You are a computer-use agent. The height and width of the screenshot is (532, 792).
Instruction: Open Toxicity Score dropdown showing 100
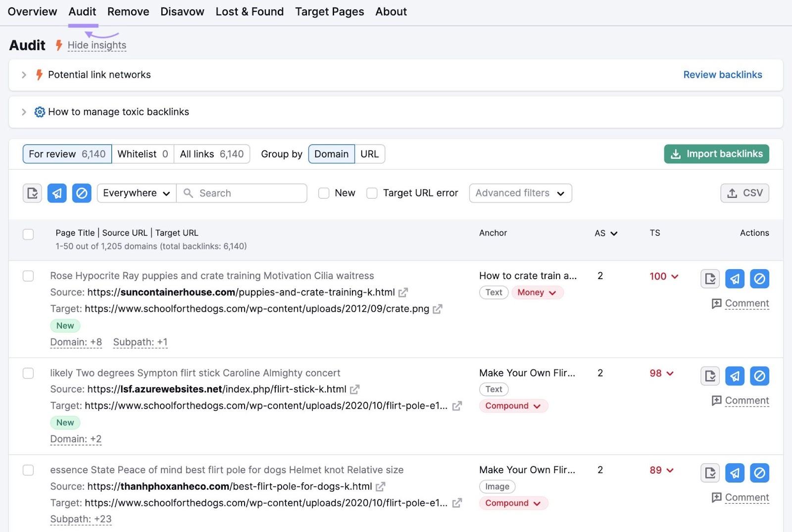663,277
